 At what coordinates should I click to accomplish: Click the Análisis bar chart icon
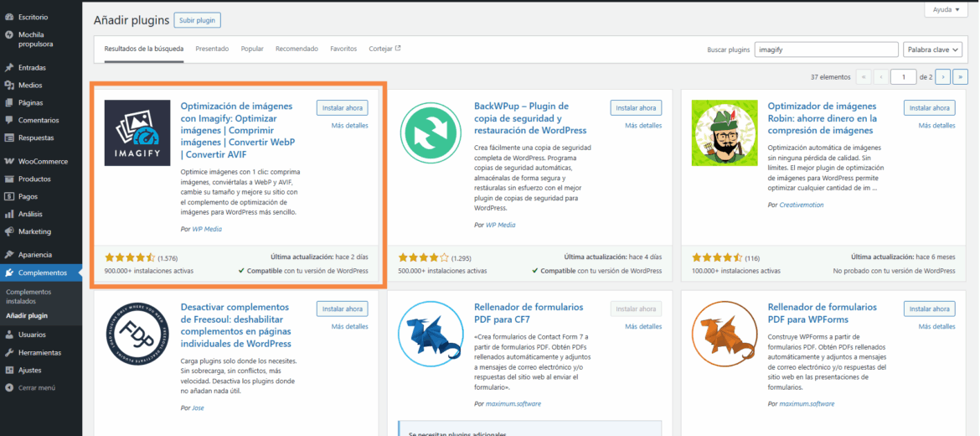pyautogui.click(x=8, y=214)
